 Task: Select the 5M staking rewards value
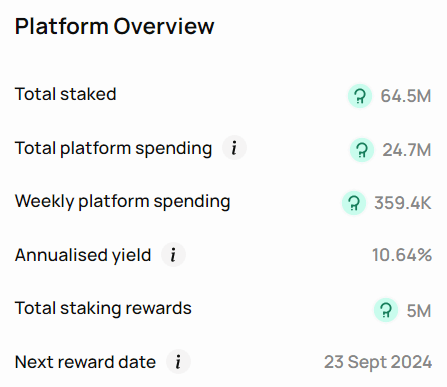[419, 311]
